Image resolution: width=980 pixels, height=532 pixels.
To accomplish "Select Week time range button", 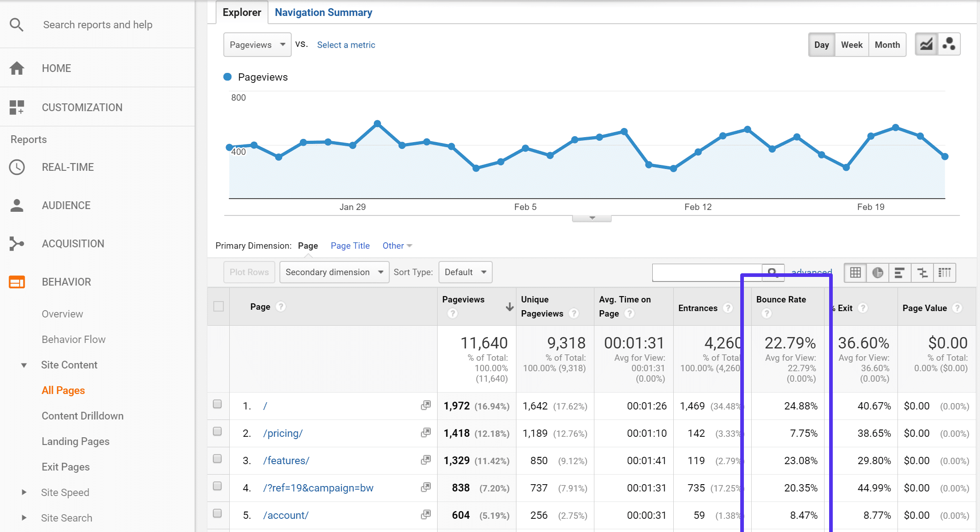I will click(x=851, y=45).
